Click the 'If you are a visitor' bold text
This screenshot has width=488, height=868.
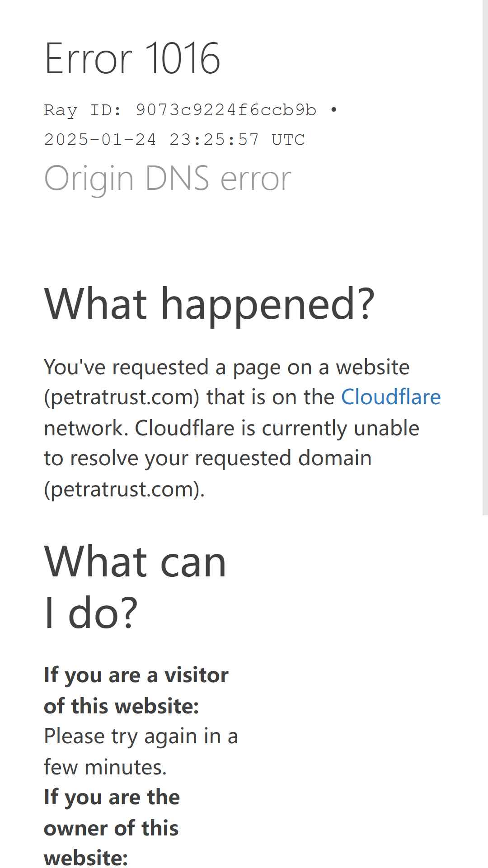(x=136, y=675)
